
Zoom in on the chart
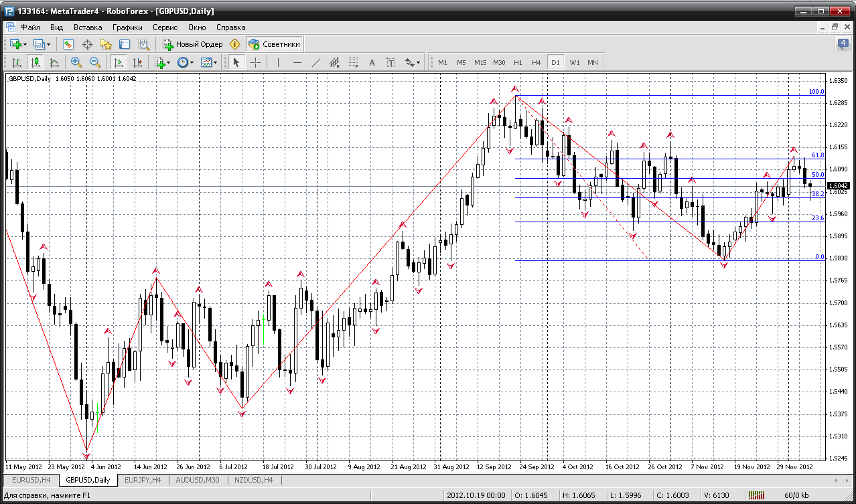76,62
